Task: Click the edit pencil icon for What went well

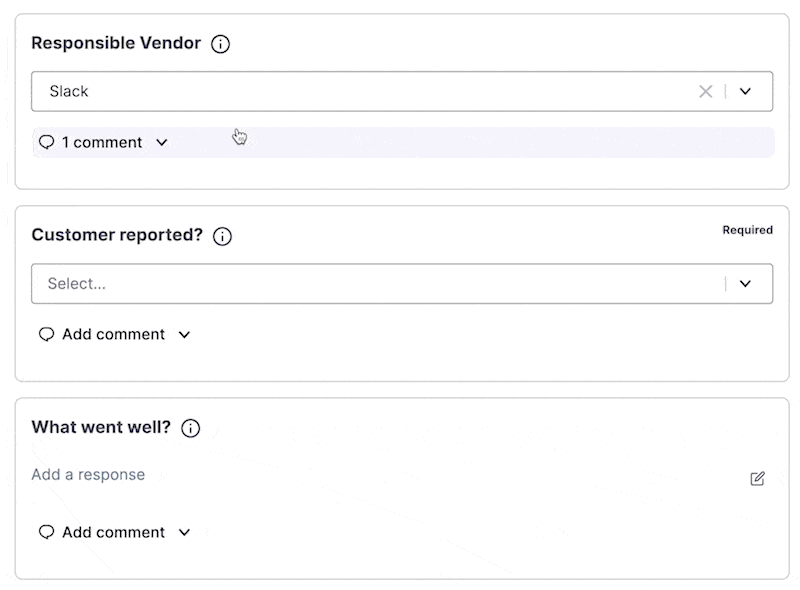Action: click(x=758, y=478)
